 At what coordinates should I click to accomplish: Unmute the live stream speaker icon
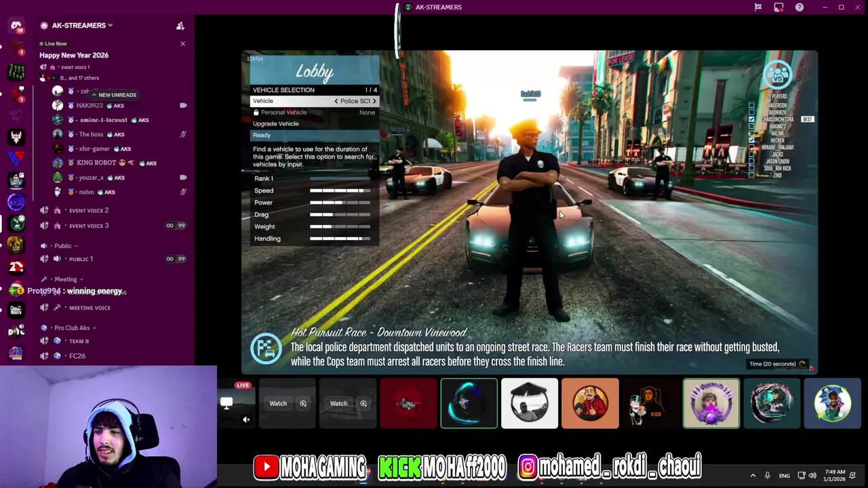coord(246,420)
